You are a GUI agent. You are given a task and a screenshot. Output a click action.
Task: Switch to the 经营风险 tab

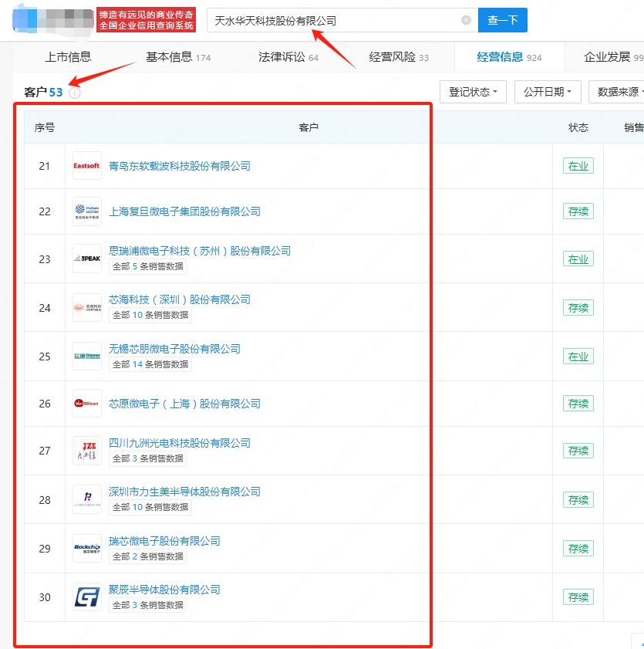pyautogui.click(x=399, y=57)
